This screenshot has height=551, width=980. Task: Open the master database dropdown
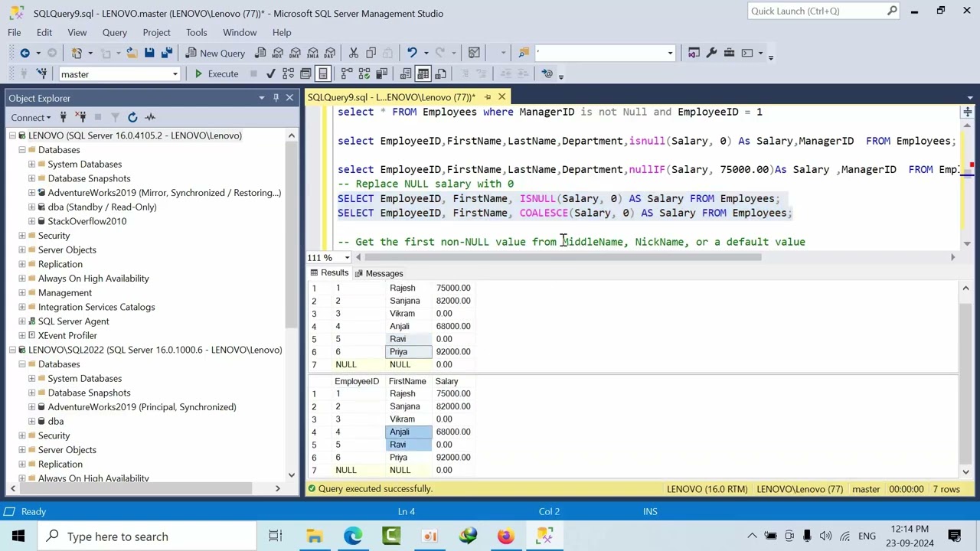point(175,74)
